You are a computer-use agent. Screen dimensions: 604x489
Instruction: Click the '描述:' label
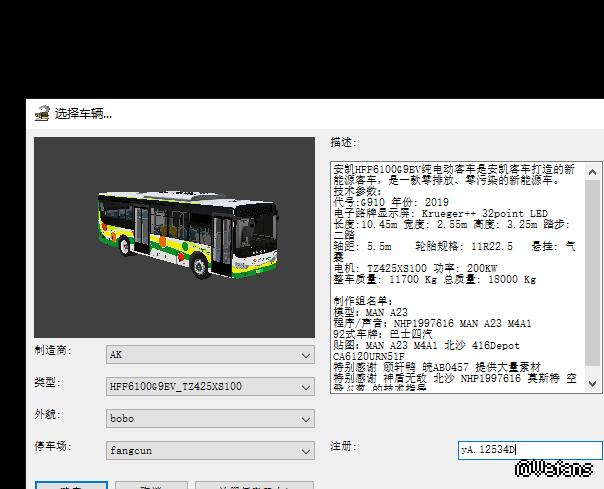(344, 143)
